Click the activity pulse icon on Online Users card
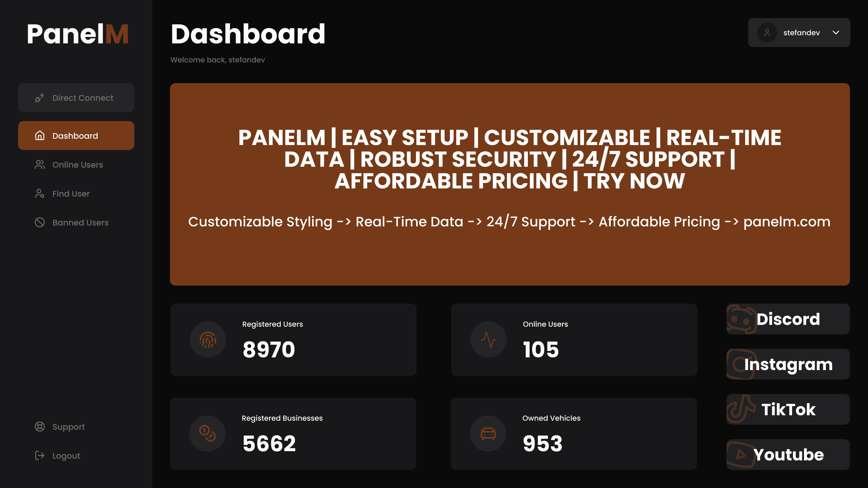Screen dimensions: 868x488 pyautogui.click(x=488, y=340)
